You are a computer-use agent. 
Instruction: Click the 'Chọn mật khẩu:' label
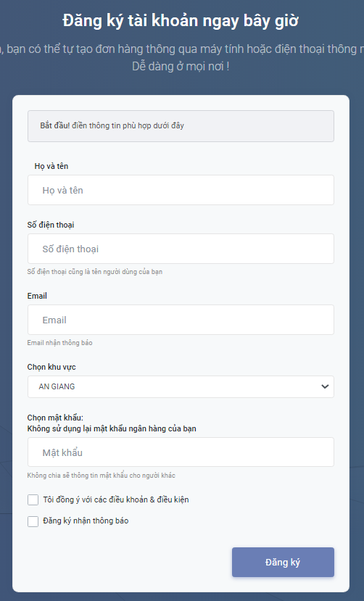pos(55,418)
